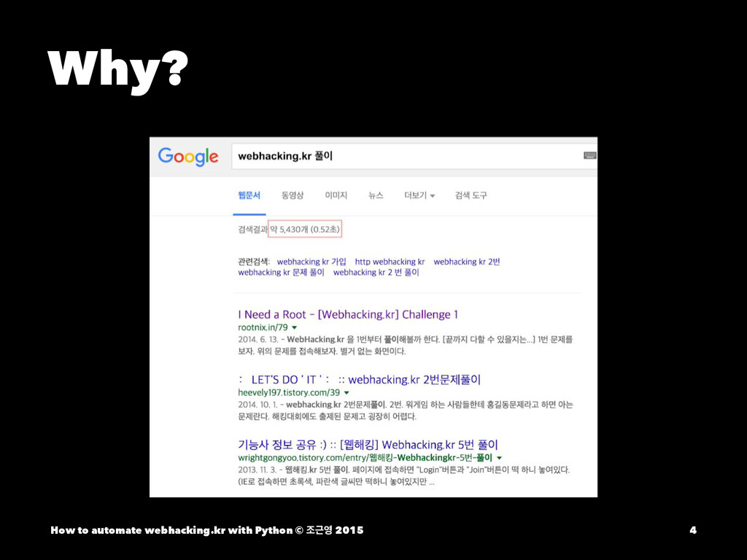Click the green URL 'heevely197.tistory.com/39'
Viewport: 747px width, 560px height.
[x=289, y=393]
